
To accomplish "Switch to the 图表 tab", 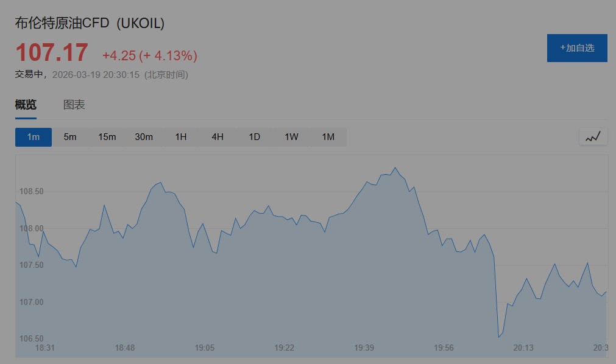I will tap(74, 105).
